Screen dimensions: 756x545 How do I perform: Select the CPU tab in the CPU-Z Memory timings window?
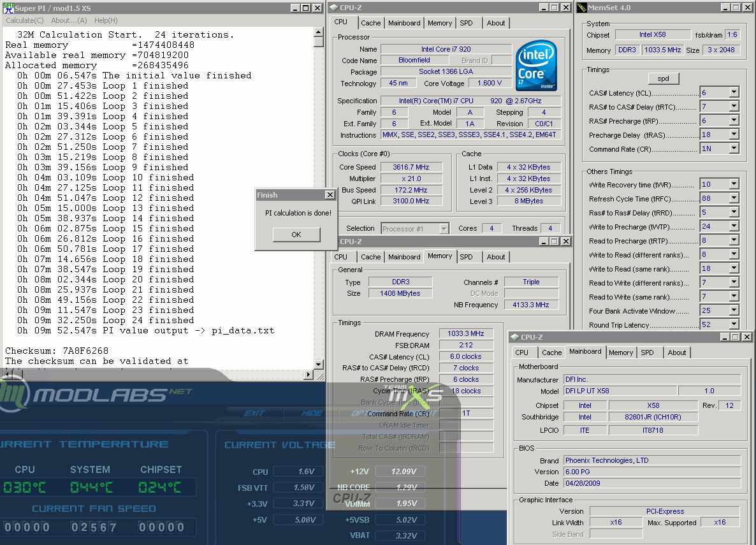(x=341, y=257)
